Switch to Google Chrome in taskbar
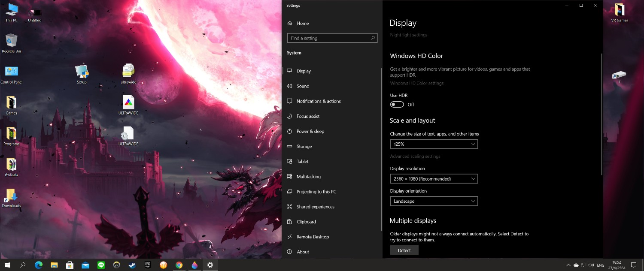Viewport: 644px width, 271px height. tap(179, 265)
